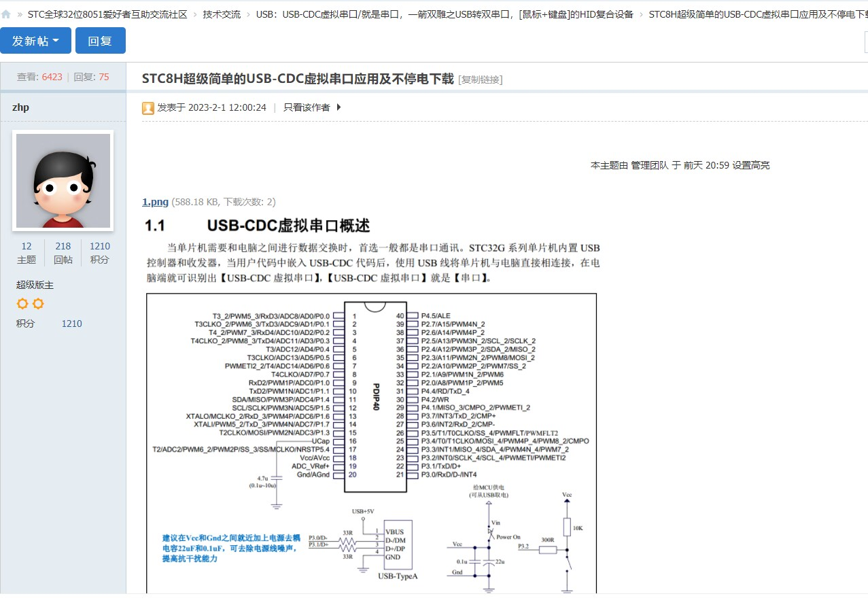Open STC全球32位8051爱好者互助交流社区 breadcrumb link
The image size is (868, 609).
click(x=107, y=14)
